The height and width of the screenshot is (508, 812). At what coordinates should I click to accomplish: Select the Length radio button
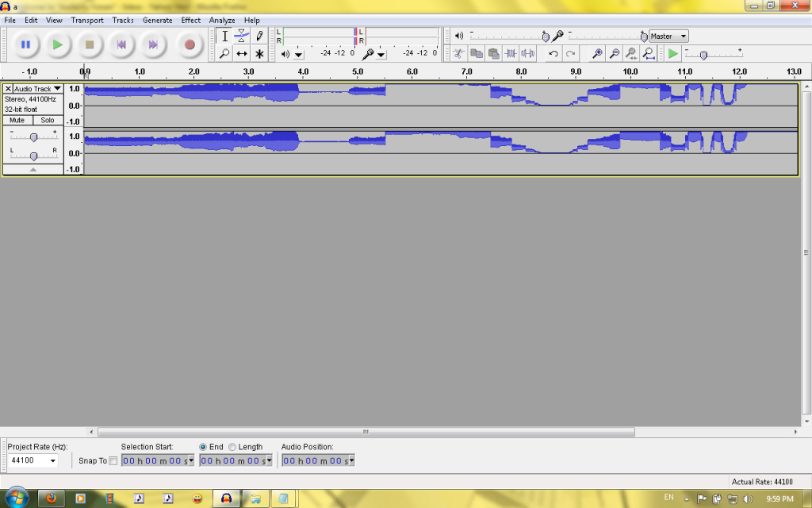(x=232, y=447)
